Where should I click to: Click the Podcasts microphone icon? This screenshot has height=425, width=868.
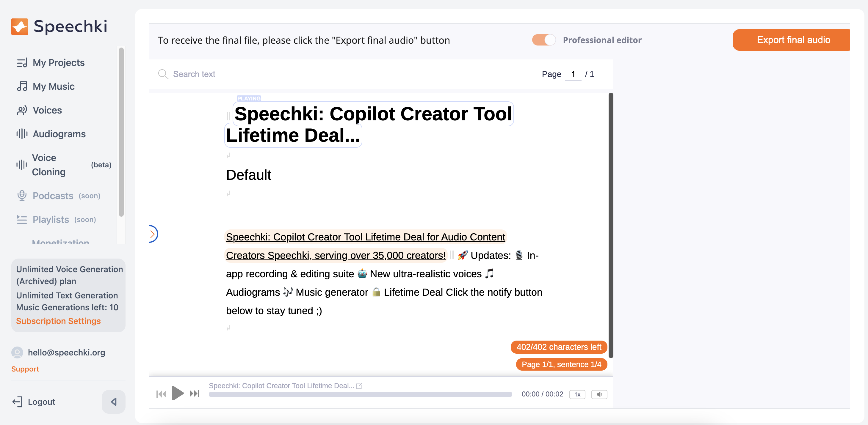tap(22, 196)
